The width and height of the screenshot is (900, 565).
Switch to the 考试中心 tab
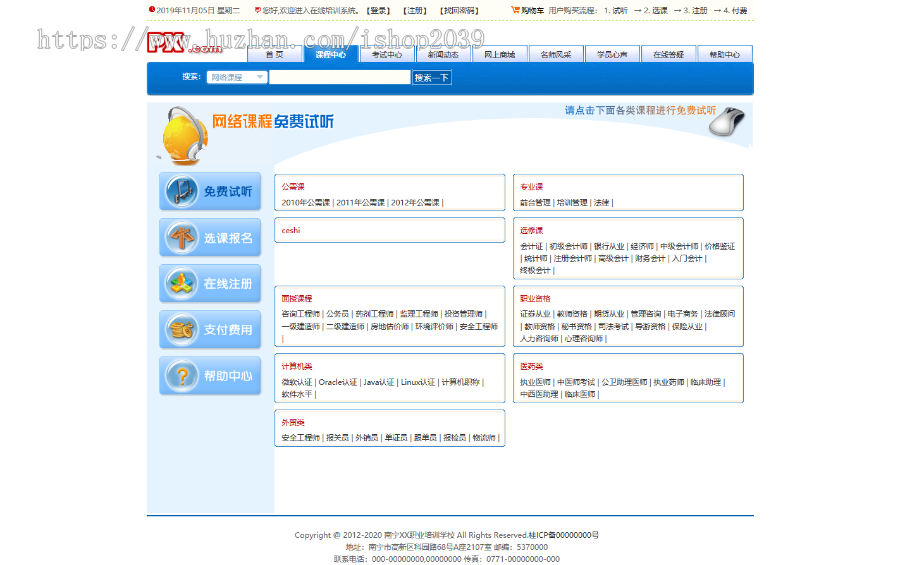[387, 55]
